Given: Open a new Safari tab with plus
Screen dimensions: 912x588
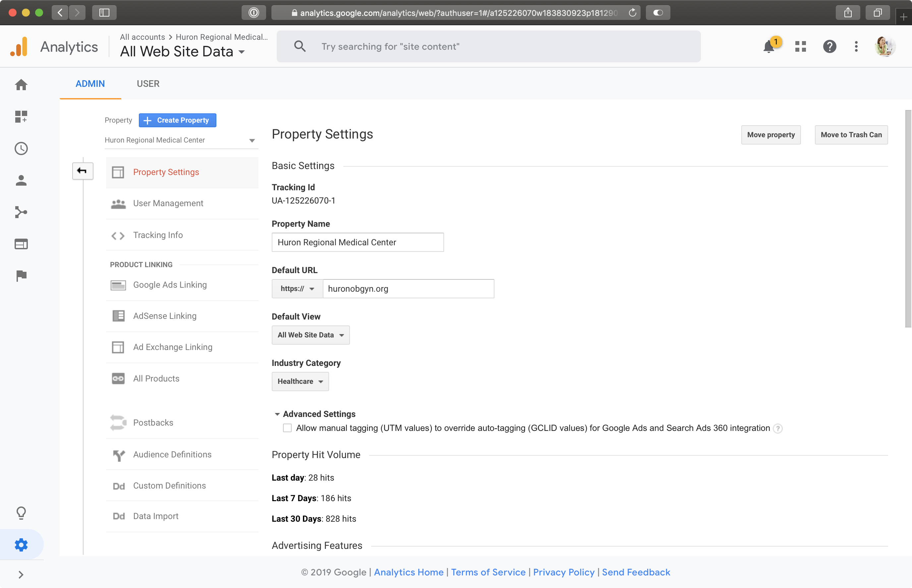Looking at the screenshot, I should (x=903, y=17).
